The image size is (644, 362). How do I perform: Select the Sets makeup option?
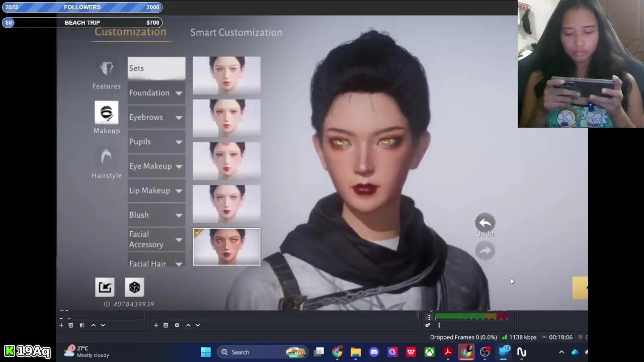(156, 68)
